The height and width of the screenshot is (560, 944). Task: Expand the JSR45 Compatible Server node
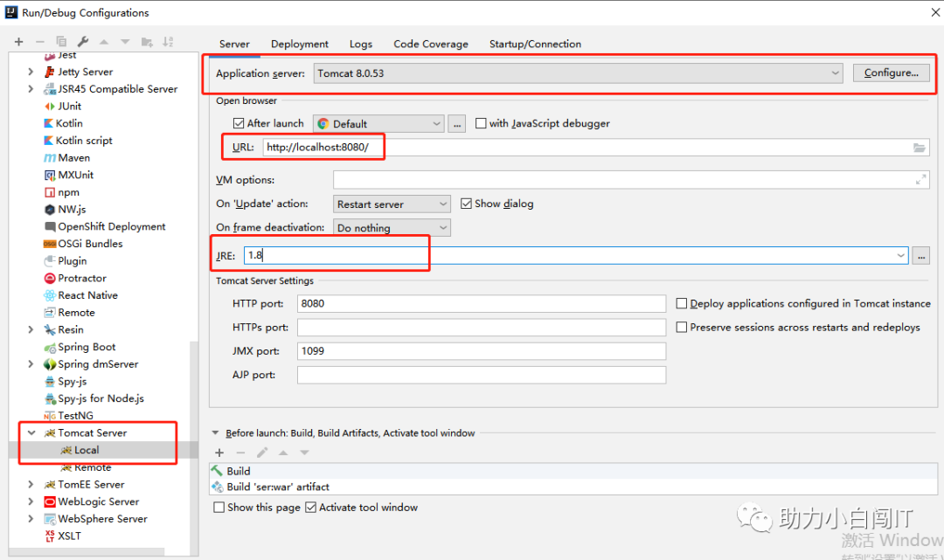pyautogui.click(x=31, y=89)
